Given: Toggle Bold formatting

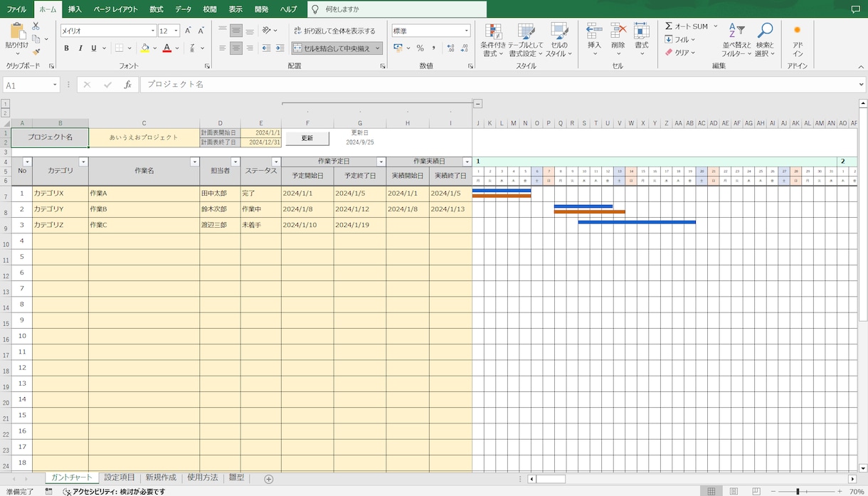Looking at the screenshot, I should click(67, 48).
